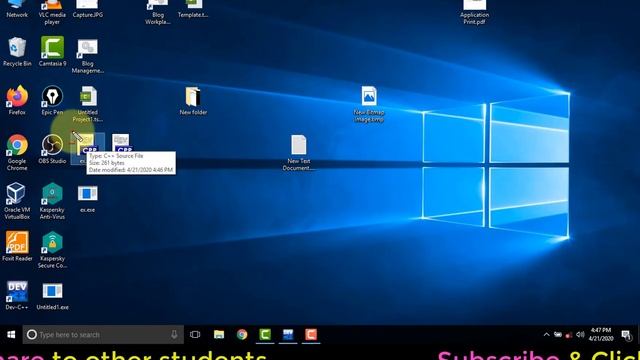Image resolution: width=640 pixels, height=360 pixels.
Task: Open the Recycle Bin icon
Action: (x=17, y=51)
